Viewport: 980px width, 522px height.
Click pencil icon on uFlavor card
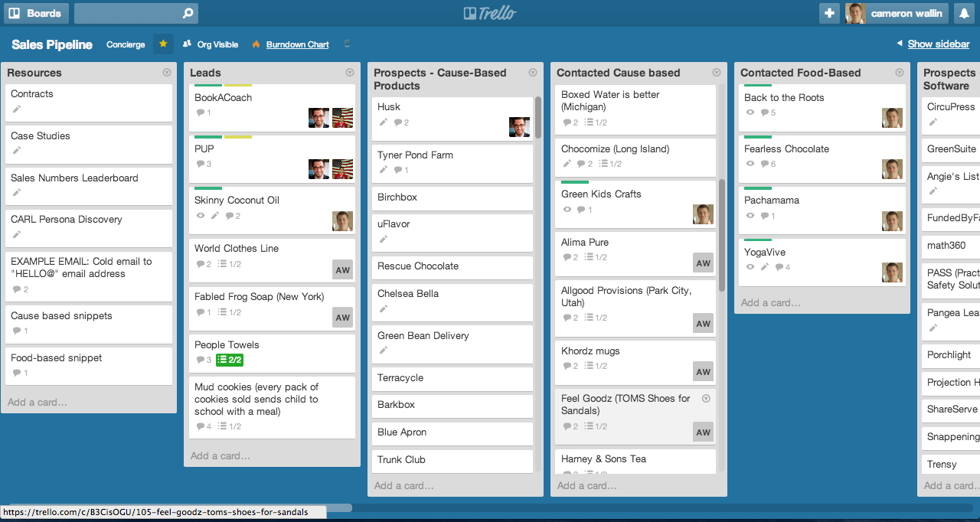point(384,240)
